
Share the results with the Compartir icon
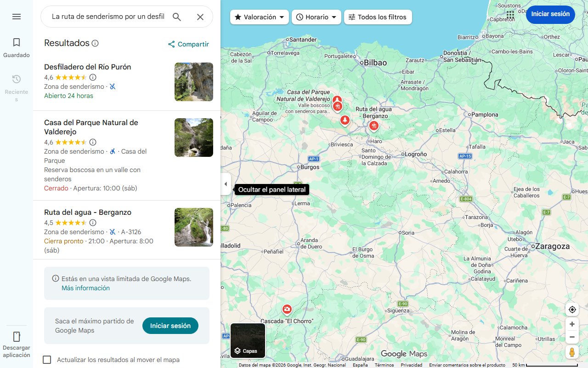(x=188, y=44)
